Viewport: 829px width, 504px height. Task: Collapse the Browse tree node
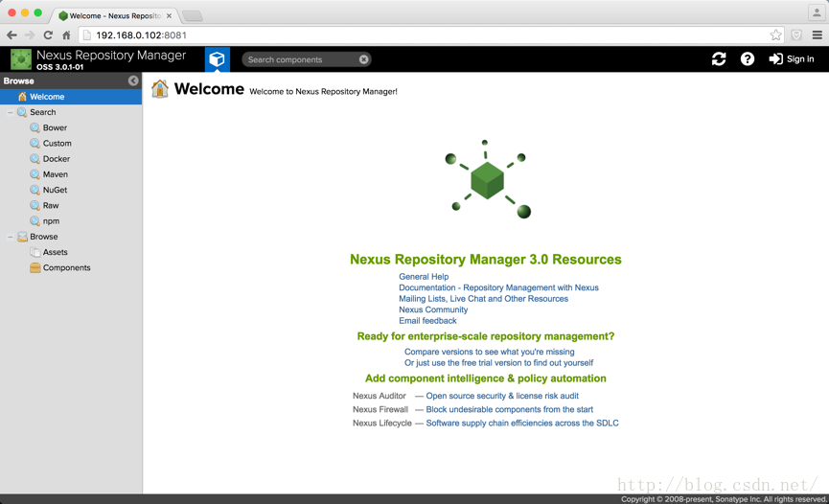(10, 237)
